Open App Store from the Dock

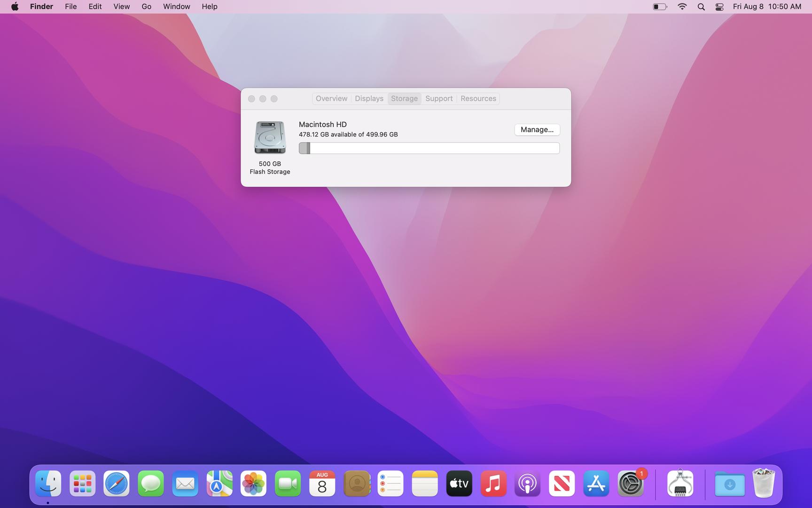[x=596, y=484]
